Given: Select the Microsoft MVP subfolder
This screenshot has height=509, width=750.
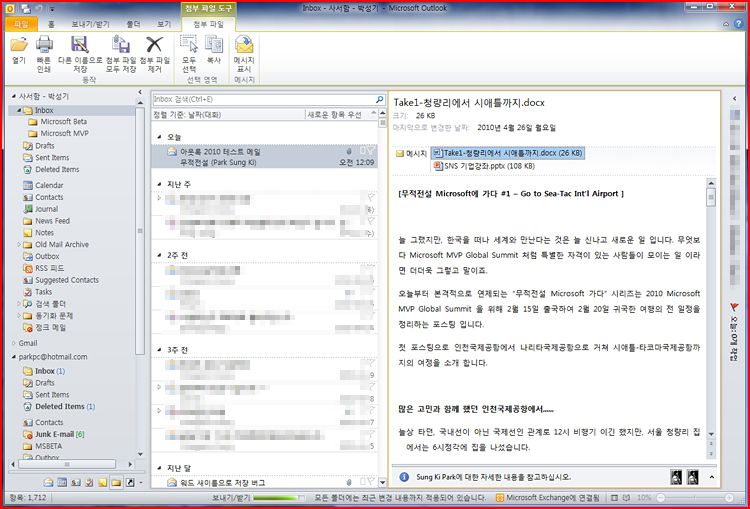Looking at the screenshot, I should coord(64,133).
